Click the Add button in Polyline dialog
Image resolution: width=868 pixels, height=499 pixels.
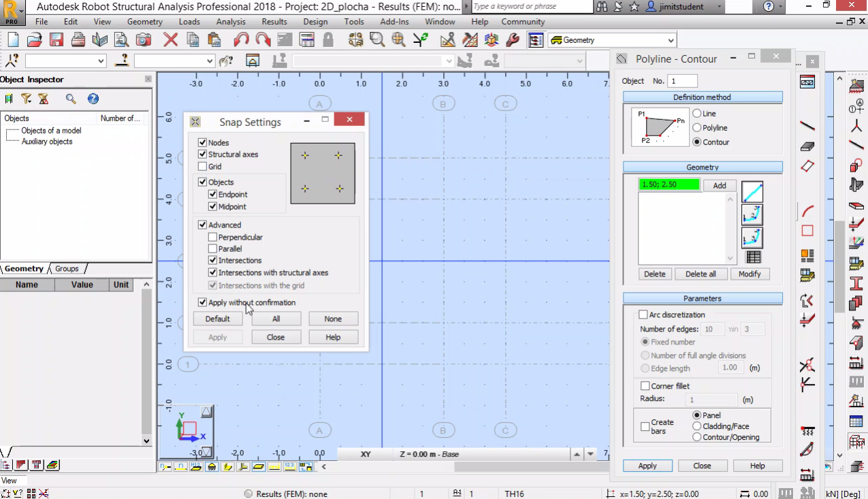tap(720, 185)
